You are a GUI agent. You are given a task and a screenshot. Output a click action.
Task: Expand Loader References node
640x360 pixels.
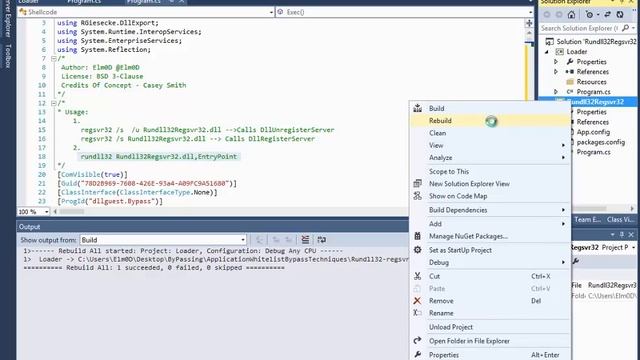(556, 71)
